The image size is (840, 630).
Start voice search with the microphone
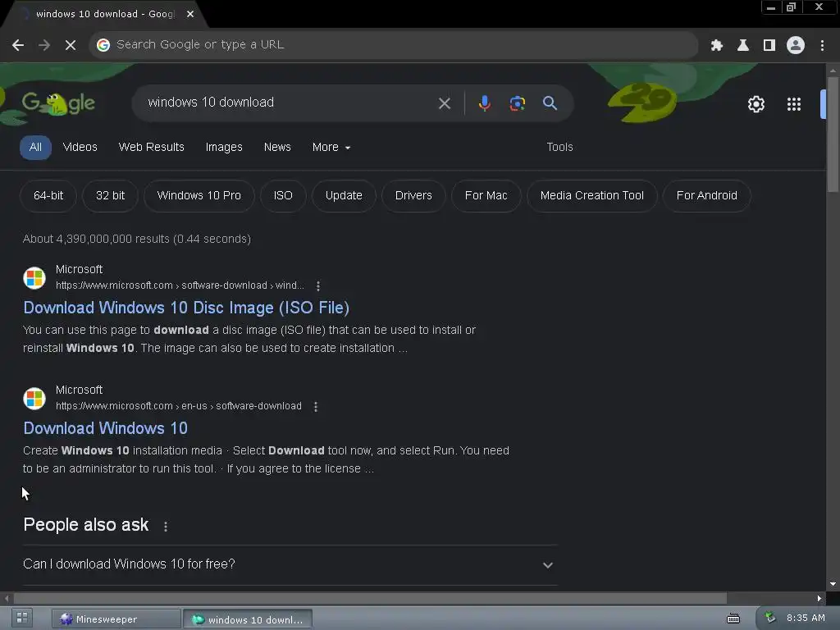click(484, 103)
